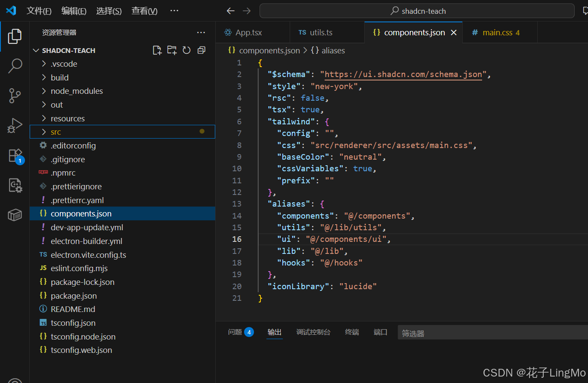Switch to the 输出 panel tab
Screen dimensions: 588x383
(x=275, y=332)
